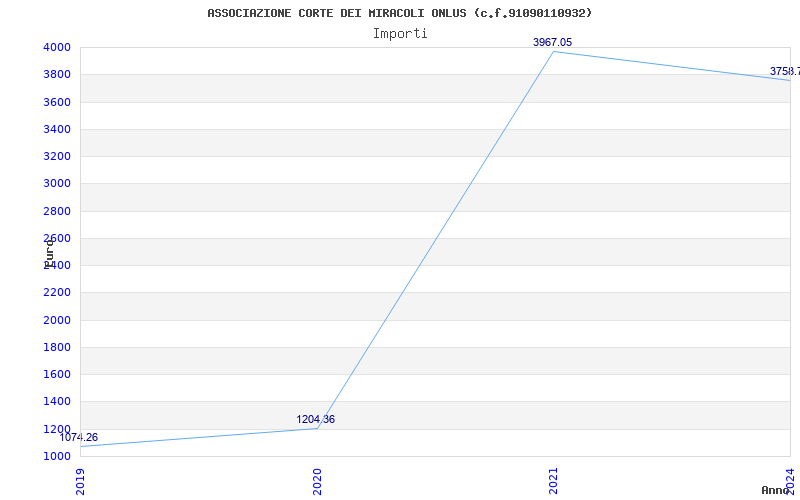The width and height of the screenshot is (800, 500).
Task: Click the 3600 y-axis tick label
Action: tap(57, 102)
